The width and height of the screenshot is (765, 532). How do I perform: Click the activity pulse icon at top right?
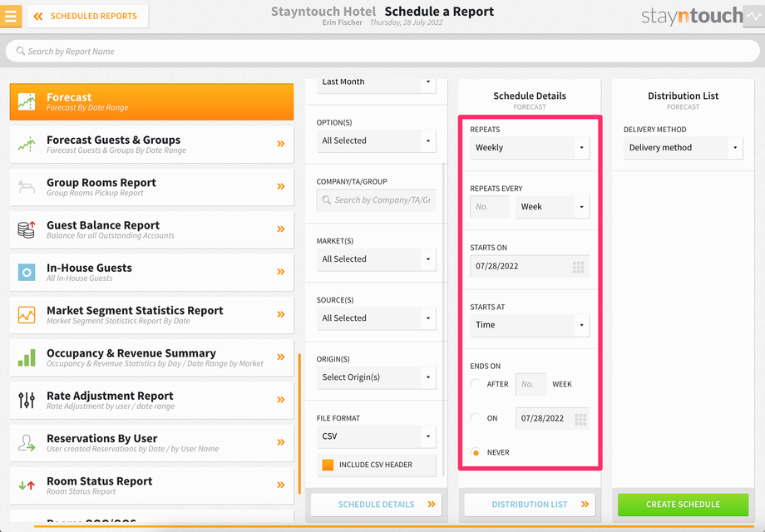click(x=754, y=16)
